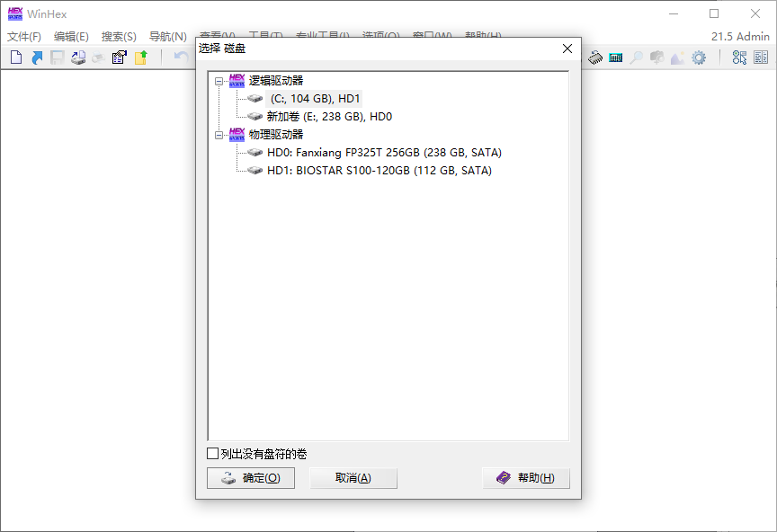The width and height of the screenshot is (777, 532).
Task: Open RAM editor chip icon
Action: click(x=595, y=58)
